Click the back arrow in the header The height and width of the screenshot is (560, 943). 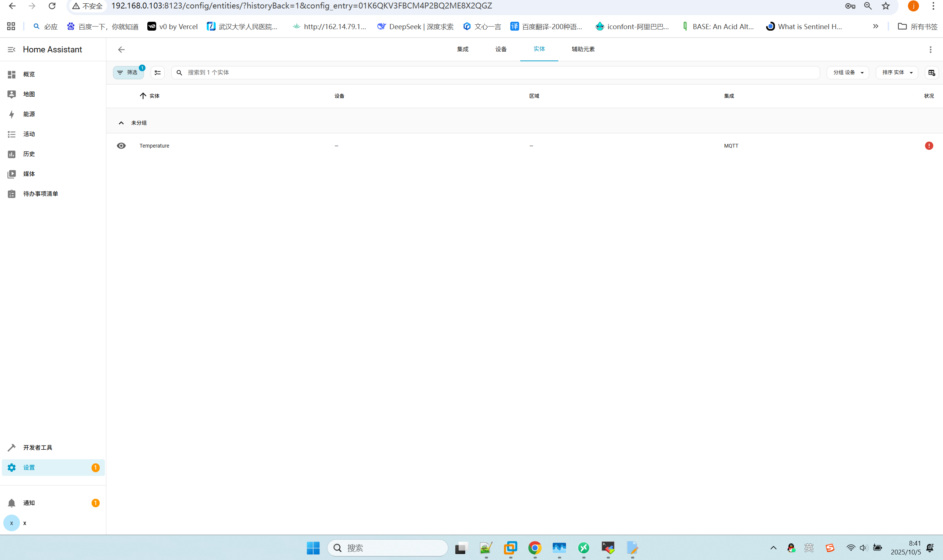click(x=121, y=49)
